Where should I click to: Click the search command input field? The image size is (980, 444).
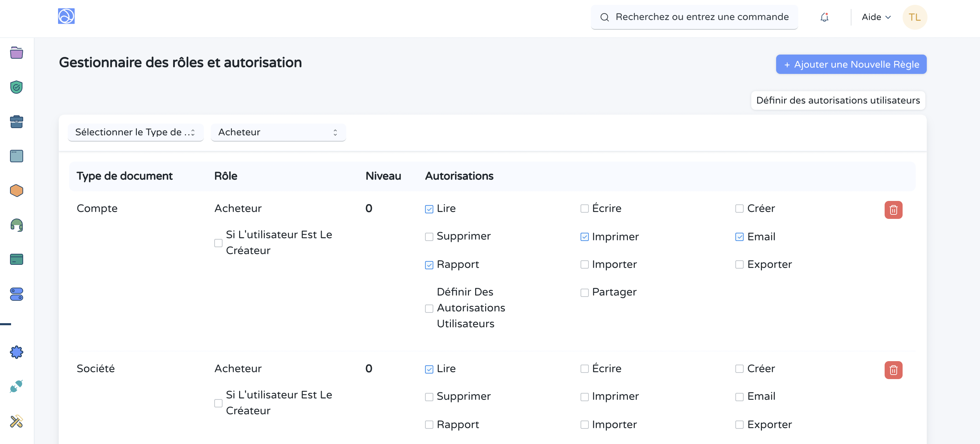tap(694, 17)
